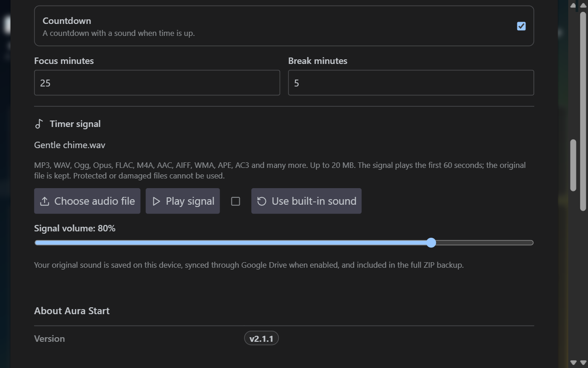
Task: Click the Break minutes input field
Action: click(411, 83)
